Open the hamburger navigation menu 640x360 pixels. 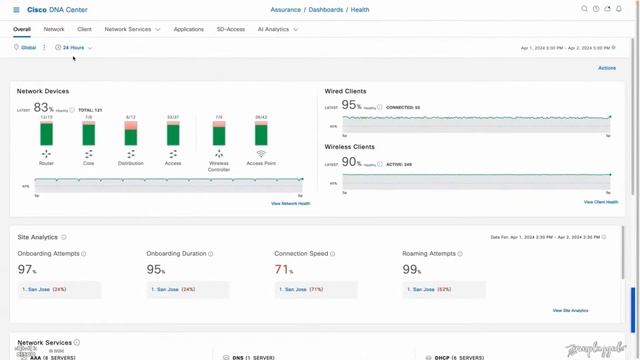click(16, 10)
